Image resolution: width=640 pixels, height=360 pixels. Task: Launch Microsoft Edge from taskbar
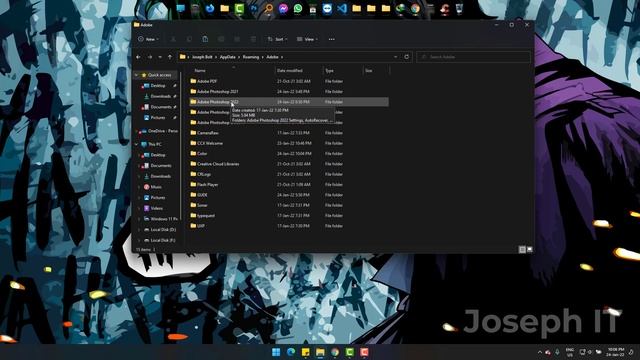point(291,352)
